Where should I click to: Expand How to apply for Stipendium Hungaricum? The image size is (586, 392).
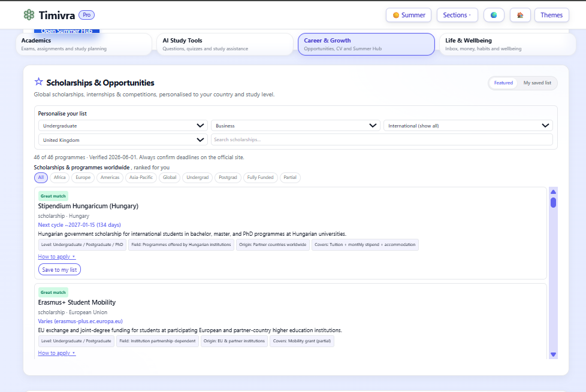pos(57,257)
